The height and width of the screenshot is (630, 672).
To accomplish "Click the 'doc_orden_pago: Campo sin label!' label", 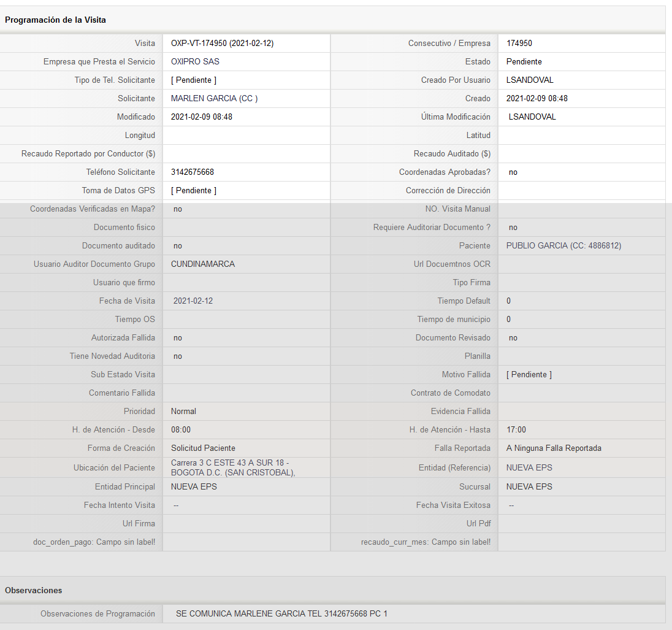I will click(x=94, y=543).
